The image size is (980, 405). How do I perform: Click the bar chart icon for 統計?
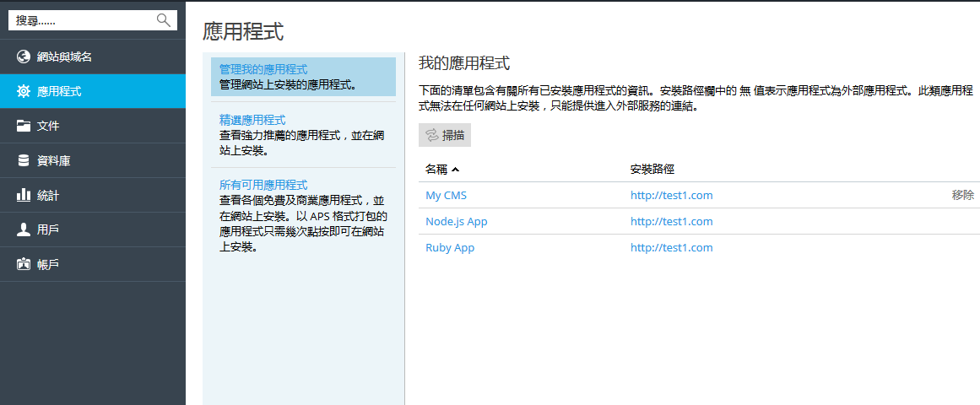24,195
